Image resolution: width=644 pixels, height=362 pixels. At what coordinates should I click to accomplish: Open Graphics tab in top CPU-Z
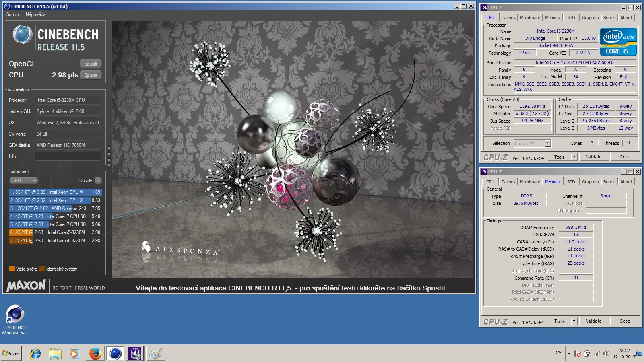pyautogui.click(x=590, y=18)
